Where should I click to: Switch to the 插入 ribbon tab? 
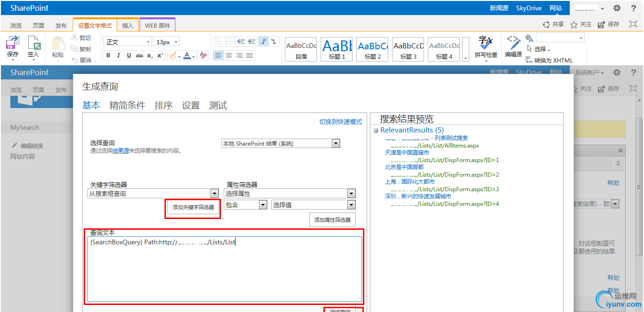point(127,25)
